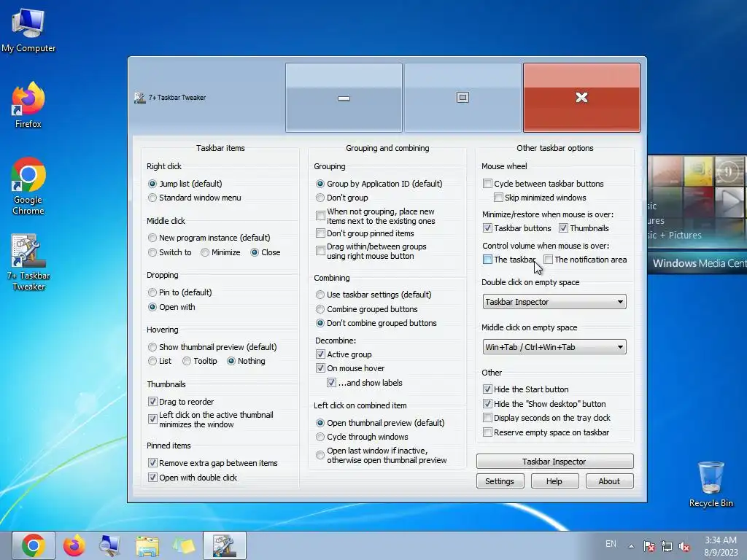
Task: Open 7+ Taskbar Tweaker desktop shortcut
Action: 28,262
